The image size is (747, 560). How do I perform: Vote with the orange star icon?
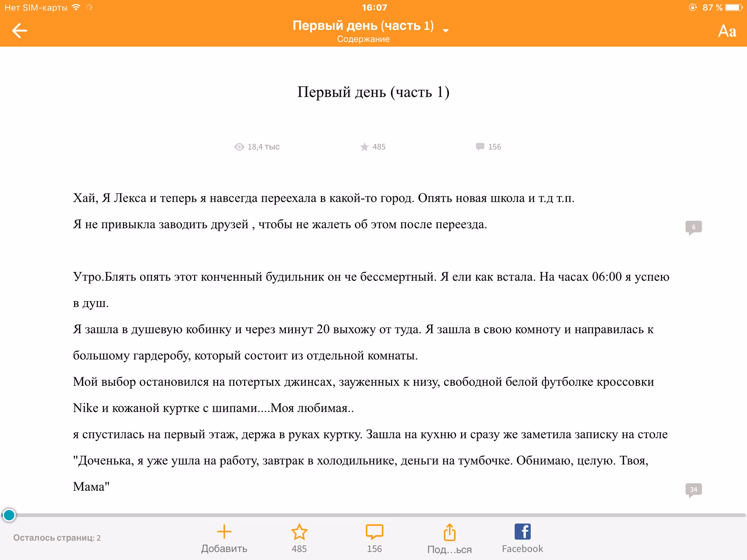(x=299, y=532)
